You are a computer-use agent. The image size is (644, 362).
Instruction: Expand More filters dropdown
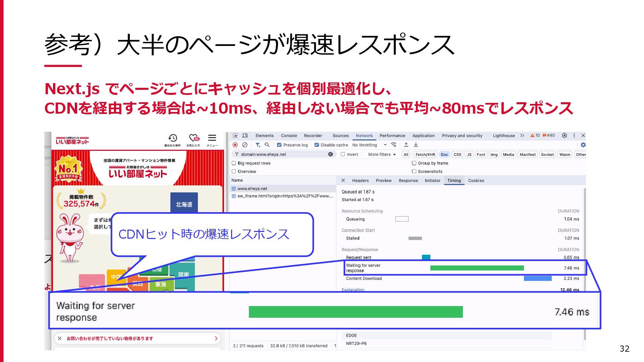point(382,154)
